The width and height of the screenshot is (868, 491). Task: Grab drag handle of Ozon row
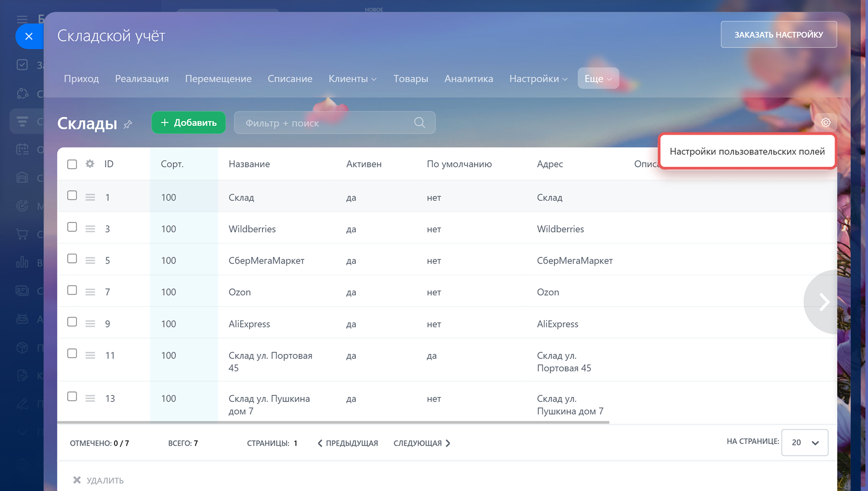(x=90, y=293)
